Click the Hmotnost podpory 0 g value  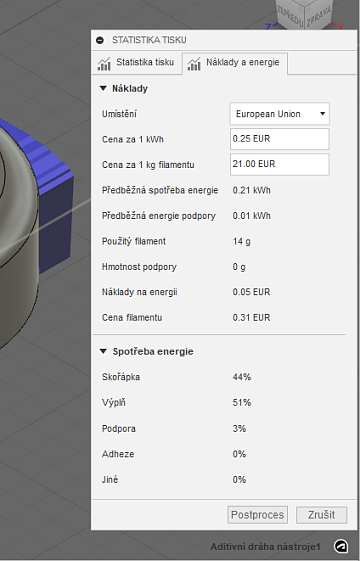coord(239,267)
